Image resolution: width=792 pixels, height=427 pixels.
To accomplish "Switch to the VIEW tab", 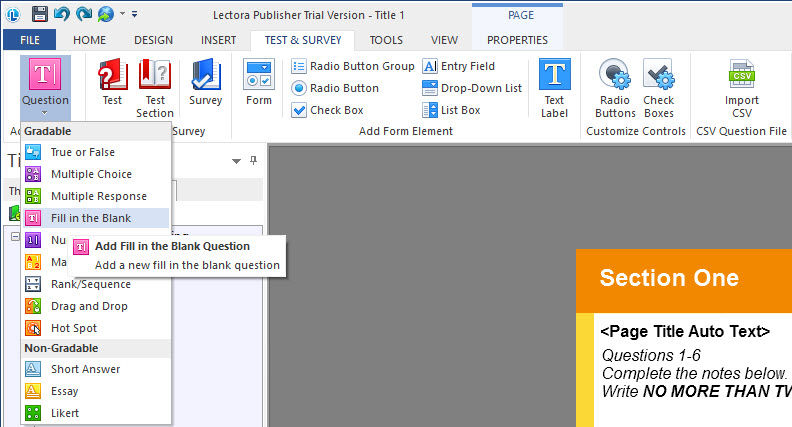I will click(x=444, y=40).
